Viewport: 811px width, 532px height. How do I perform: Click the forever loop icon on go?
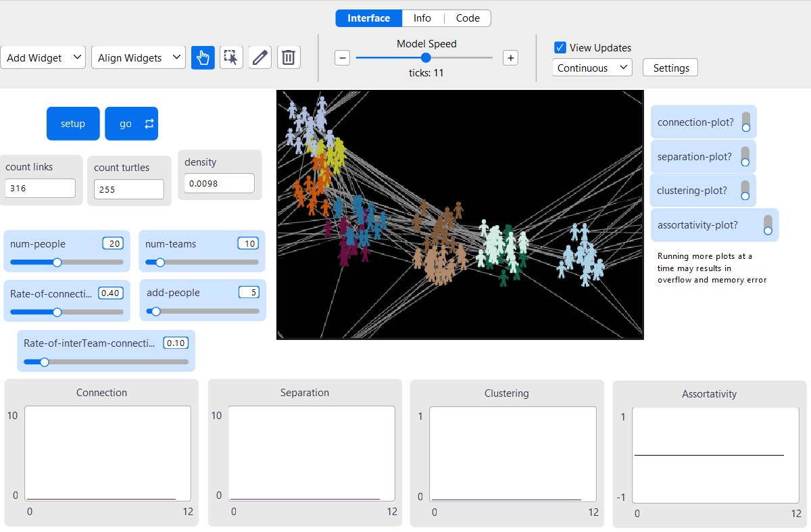tap(149, 124)
